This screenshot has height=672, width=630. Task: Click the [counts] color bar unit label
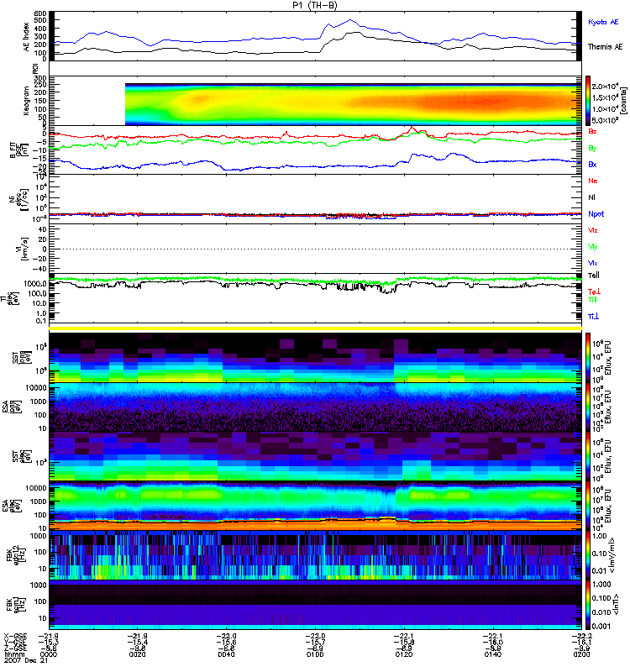623,101
